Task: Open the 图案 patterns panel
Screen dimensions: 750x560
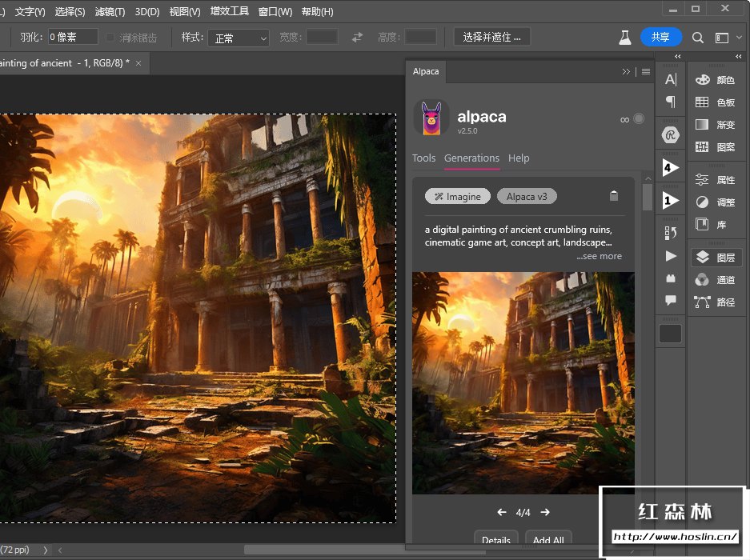Action: [716, 147]
